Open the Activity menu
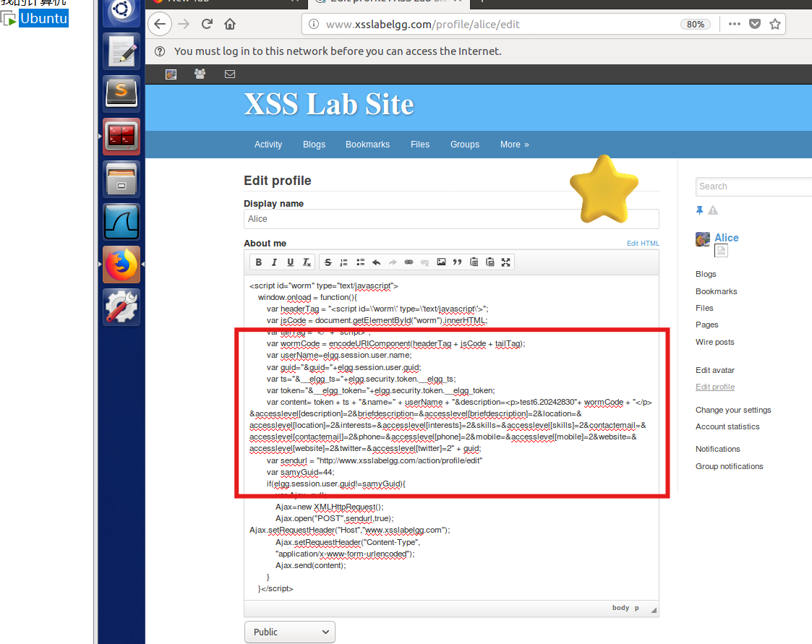This screenshot has height=644, width=812. (268, 145)
